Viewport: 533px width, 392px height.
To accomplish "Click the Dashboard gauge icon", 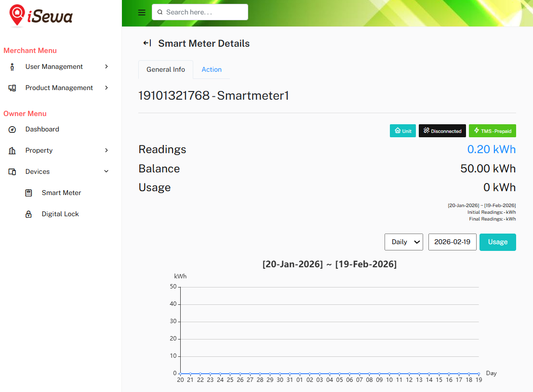I will click(13, 130).
